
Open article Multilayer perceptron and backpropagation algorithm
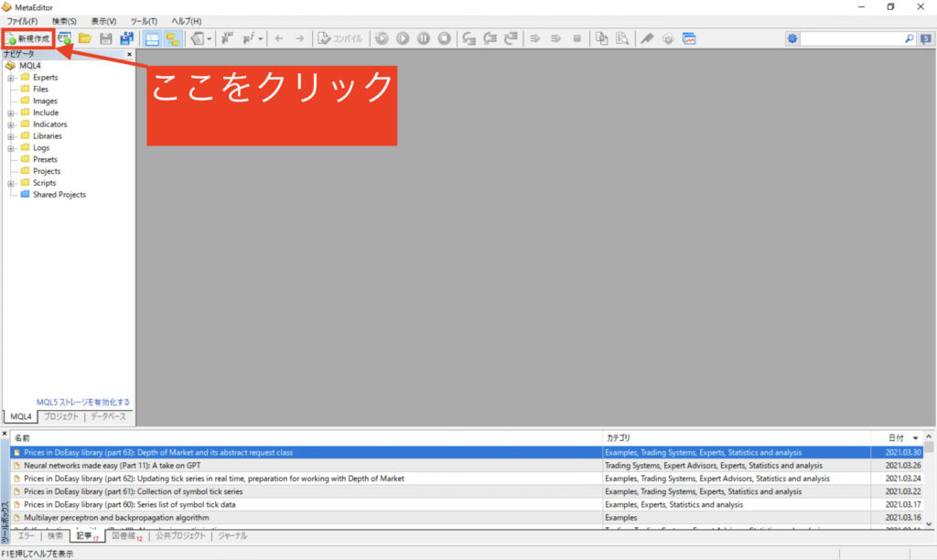116,518
